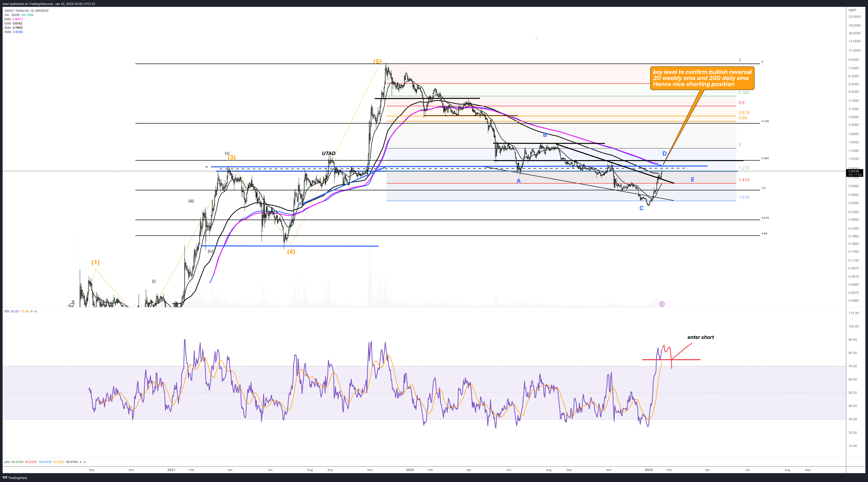Click the 'SAND / TetherUS, 1D, BINANCE' title
868x482 pixels.
[x=26, y=11]
